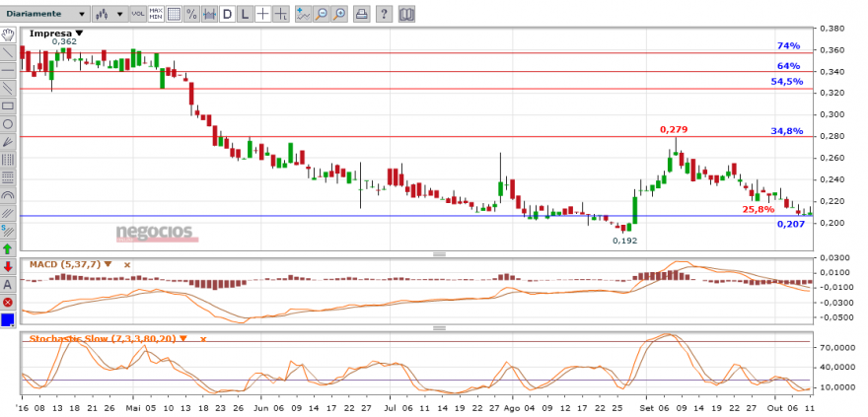Expand the Impresa symbol dropdown arrow
868x417 pixels.
click(x=80, y=33)
